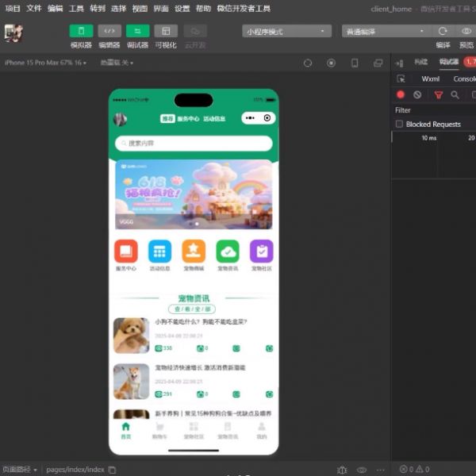Select the 活动信息 header tab in the mini program

point(214,119)
